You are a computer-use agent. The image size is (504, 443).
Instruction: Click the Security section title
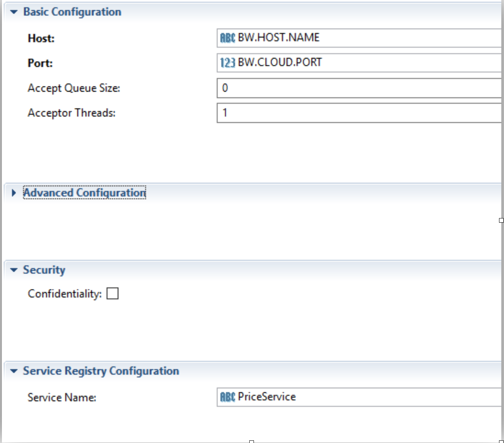[44, 270]
